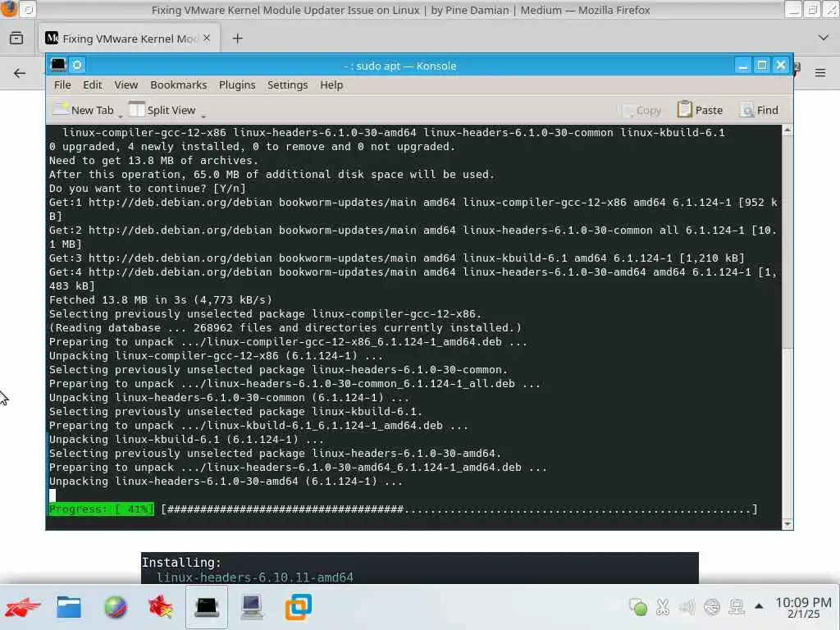Screen dimensions: 840x630
Task: Open the computer monitor icon in the taskbar
Action: click(x=251, y=607)
